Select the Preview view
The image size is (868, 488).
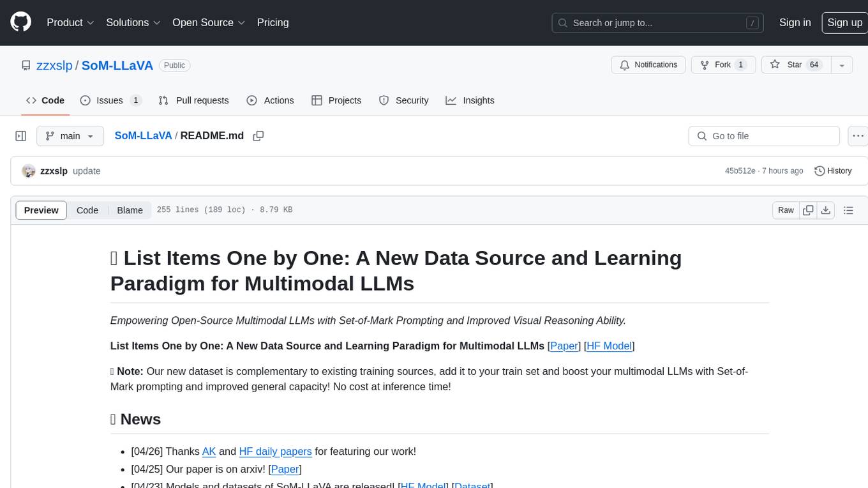pyautogui.click(x=41, y=210)
